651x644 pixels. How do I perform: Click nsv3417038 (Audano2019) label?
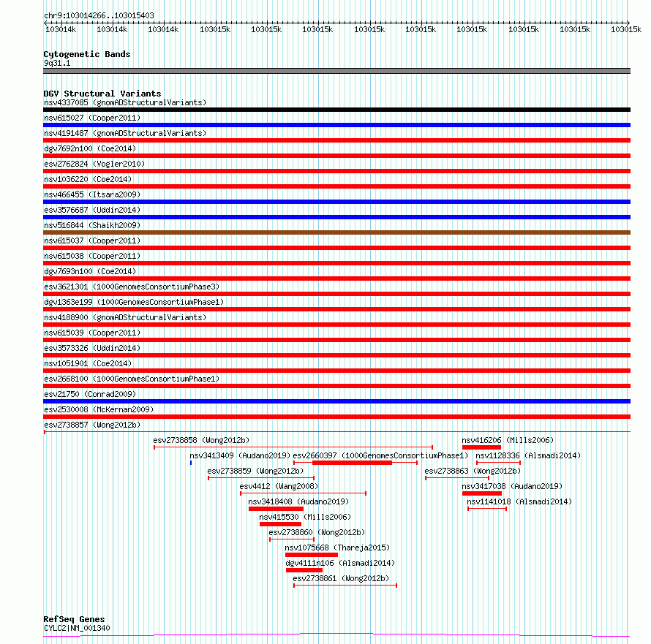pos(512,486)
